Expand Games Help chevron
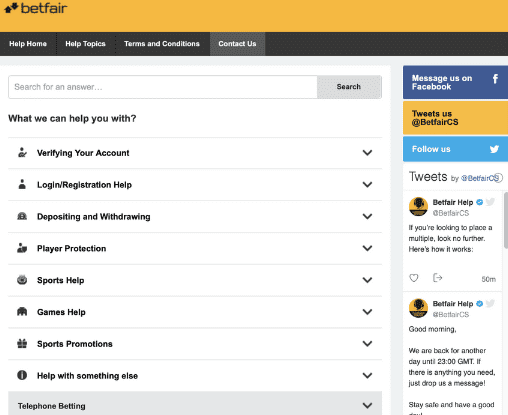Viewport: 508px width, 415px height. tap(367, 312)
